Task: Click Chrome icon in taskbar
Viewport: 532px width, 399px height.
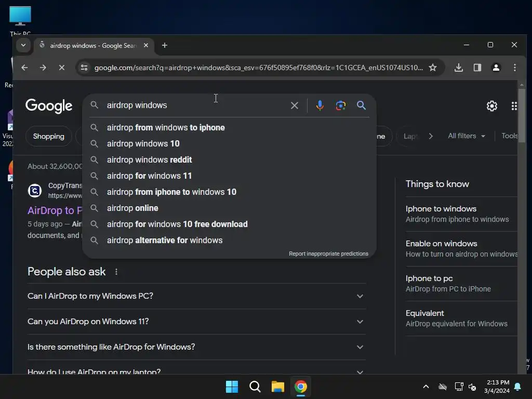Action: (301, 387)
